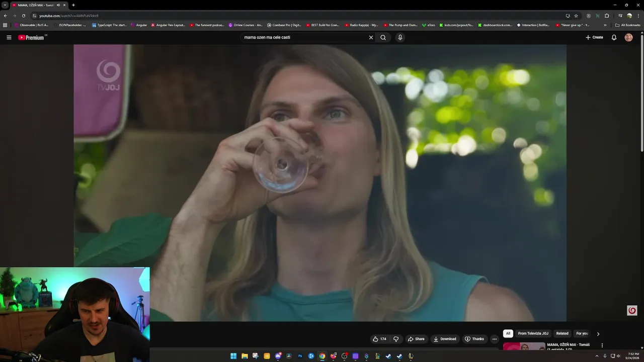Open the YouTube account avatar menu

pos(628,37)
